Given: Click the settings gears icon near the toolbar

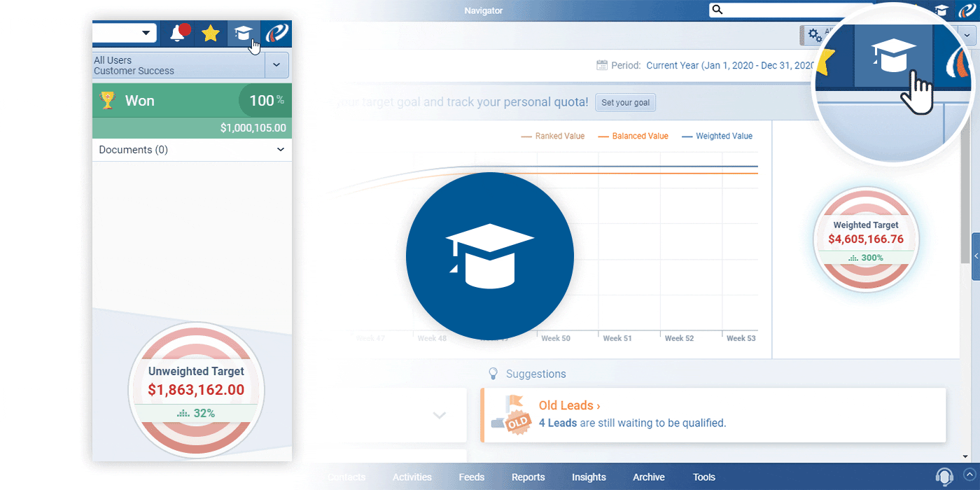Looking at the screenshot, I should tap(814, 34).
